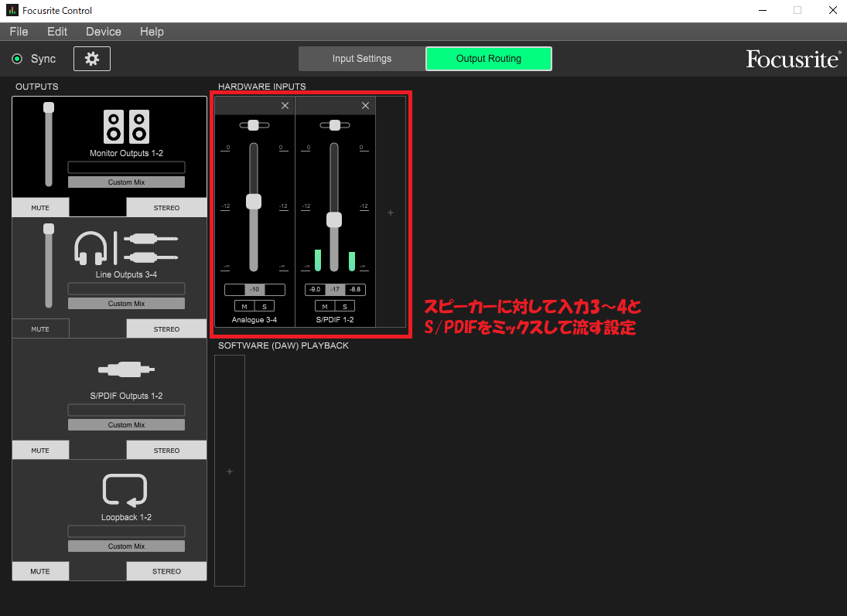847x616 pixels.
Task: Click the S/PDIF 1-2 channel label
Action: [x=335, y=320]
